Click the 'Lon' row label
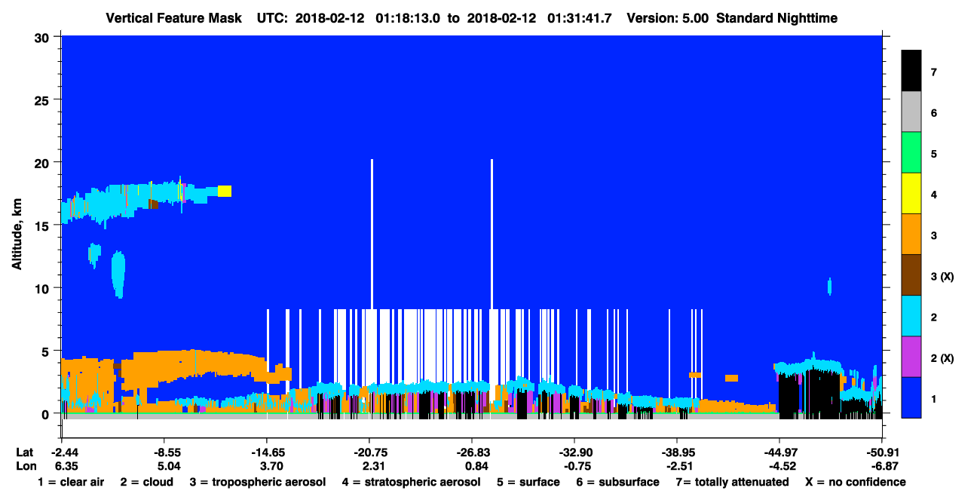The height and width of the screenshot is (503, 980). 25,465
